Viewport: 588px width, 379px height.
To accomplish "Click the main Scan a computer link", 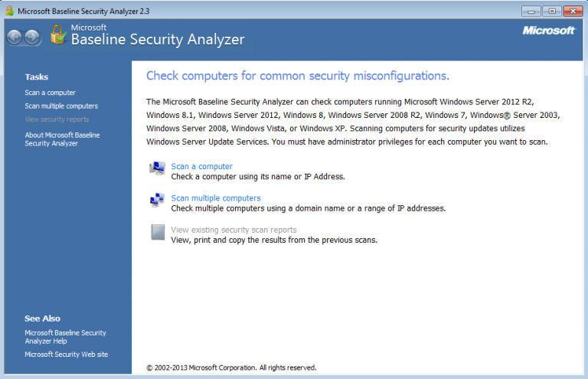I will coord(201,166).
